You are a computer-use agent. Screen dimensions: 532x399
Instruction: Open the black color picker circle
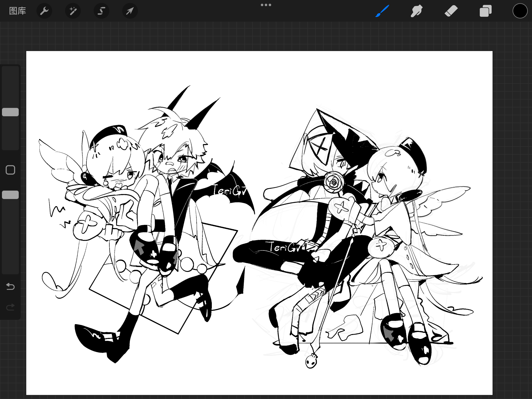(520, 11)
